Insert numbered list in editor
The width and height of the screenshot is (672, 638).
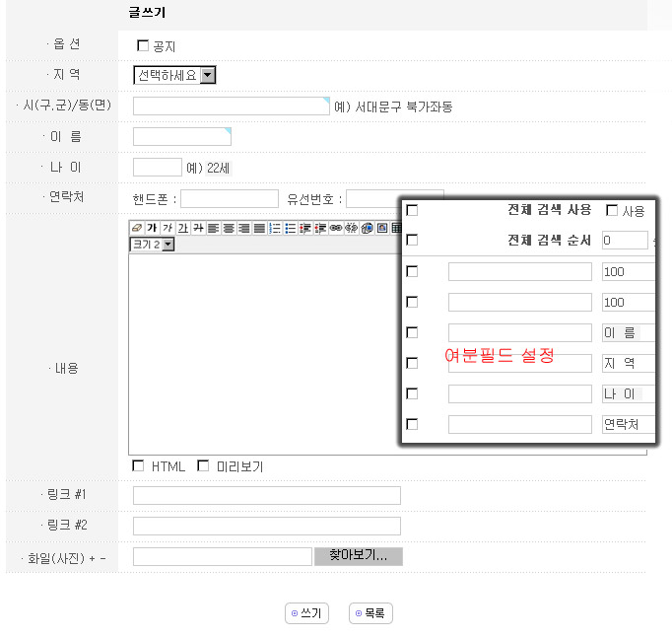point(275,228)
